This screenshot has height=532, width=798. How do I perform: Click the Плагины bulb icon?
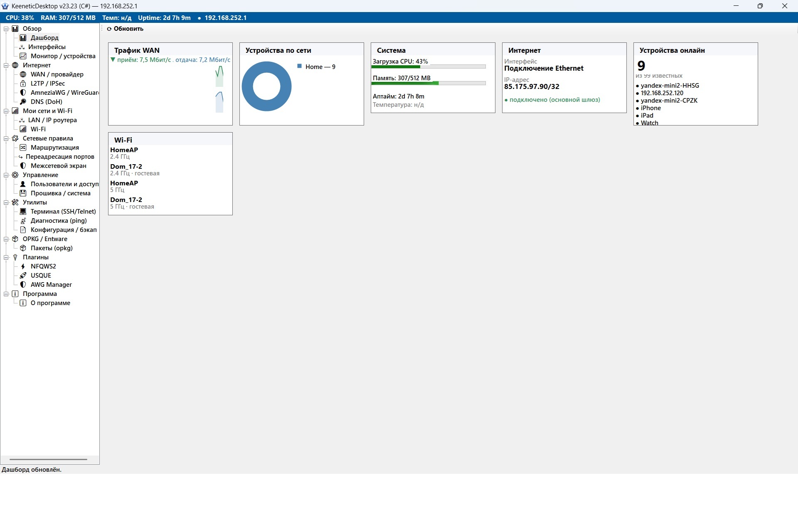(15, 257)
